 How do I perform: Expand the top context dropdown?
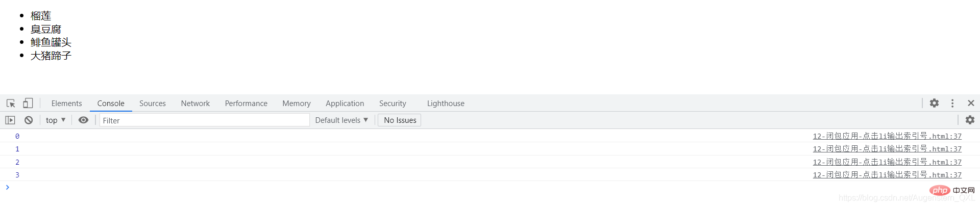click(x=56, y=120)
